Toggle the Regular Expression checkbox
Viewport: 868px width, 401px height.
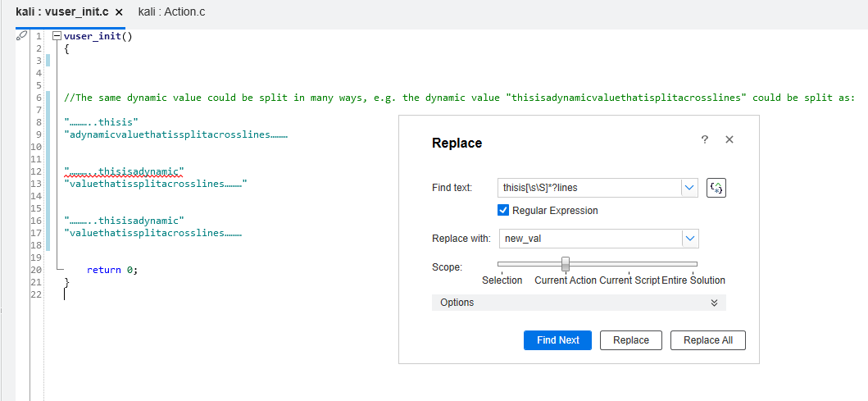503,211
